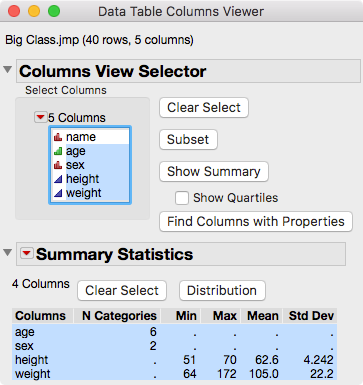This screenshot has width=363, height=385.
Task: Click Clear Select in Summary Statistics
Action: (122, 291)
